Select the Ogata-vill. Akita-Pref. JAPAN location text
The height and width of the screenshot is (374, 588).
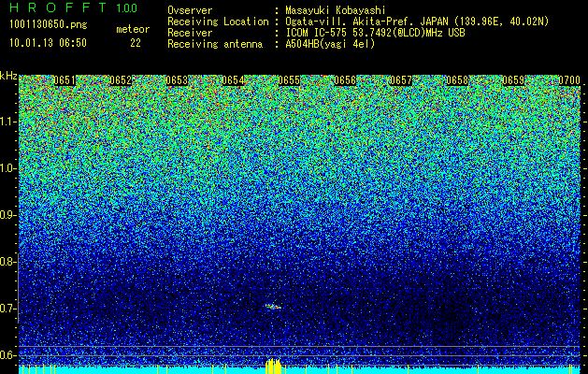tap(417, 22)
